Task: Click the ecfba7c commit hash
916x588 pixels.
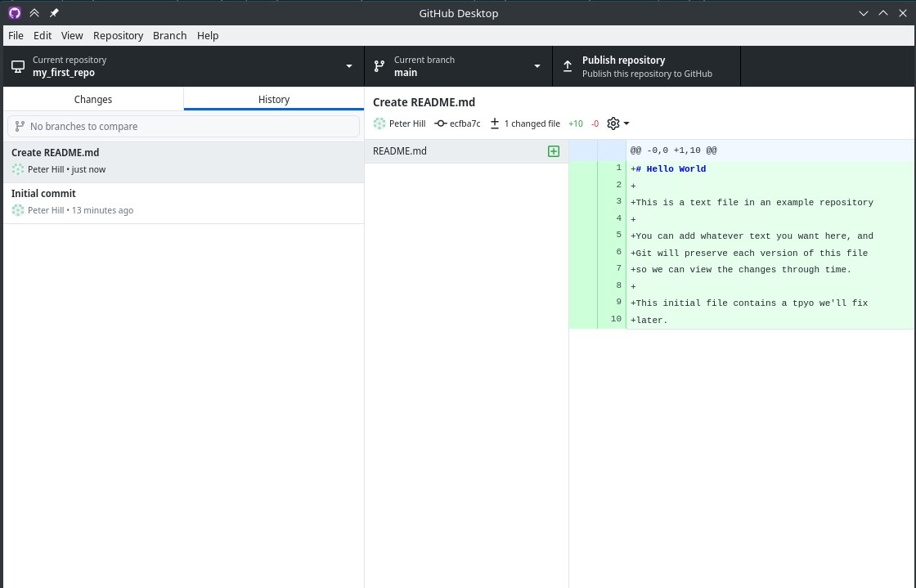Action: pyautogui.click(x=465, y=123)
